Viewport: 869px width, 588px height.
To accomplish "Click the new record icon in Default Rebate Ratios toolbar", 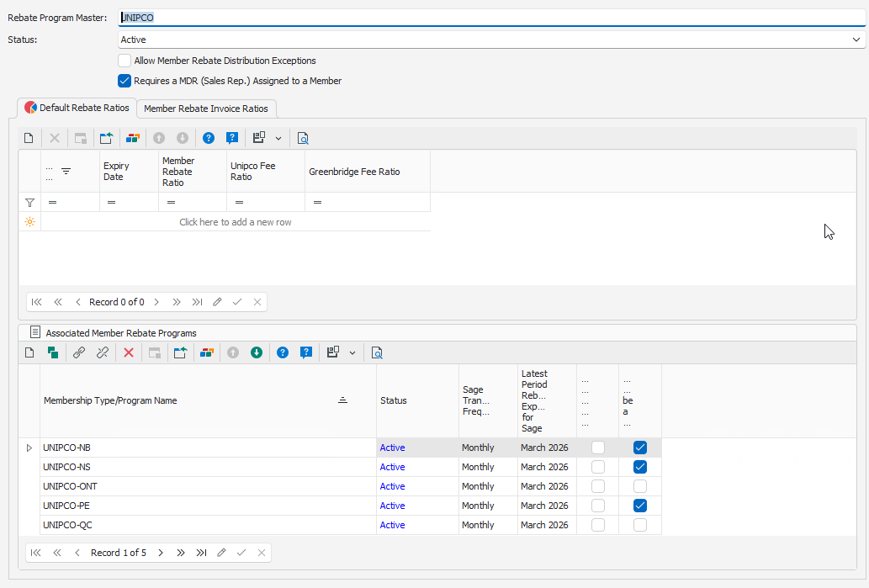I will point(29,138).
